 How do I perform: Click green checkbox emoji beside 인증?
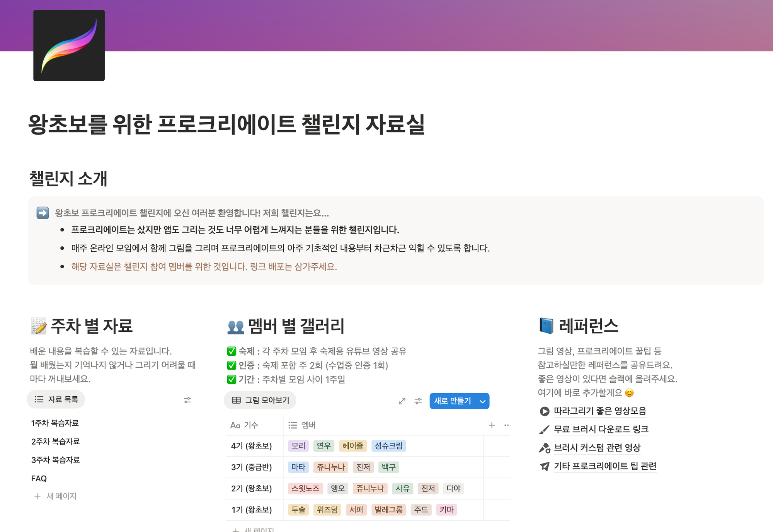tap(232, 365)
